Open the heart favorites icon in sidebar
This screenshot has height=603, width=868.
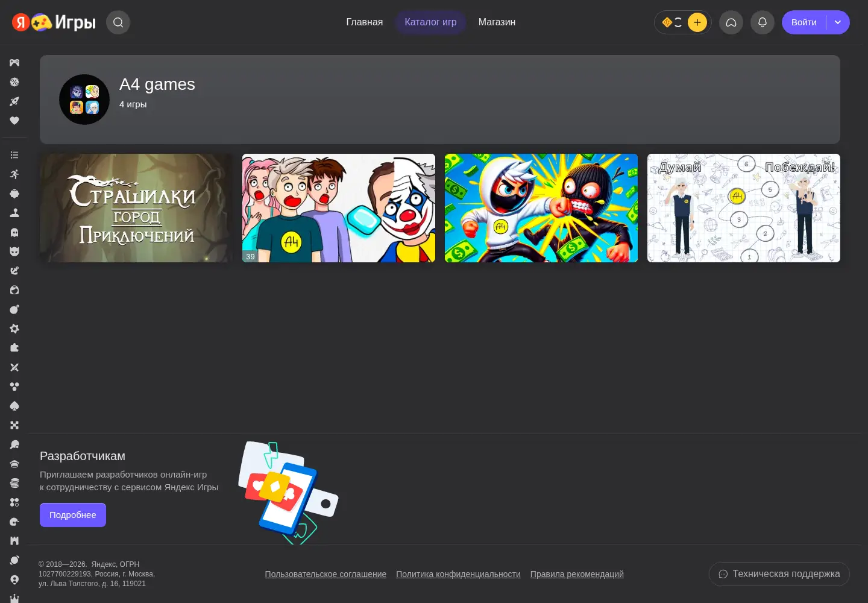[x=14, y=121]
